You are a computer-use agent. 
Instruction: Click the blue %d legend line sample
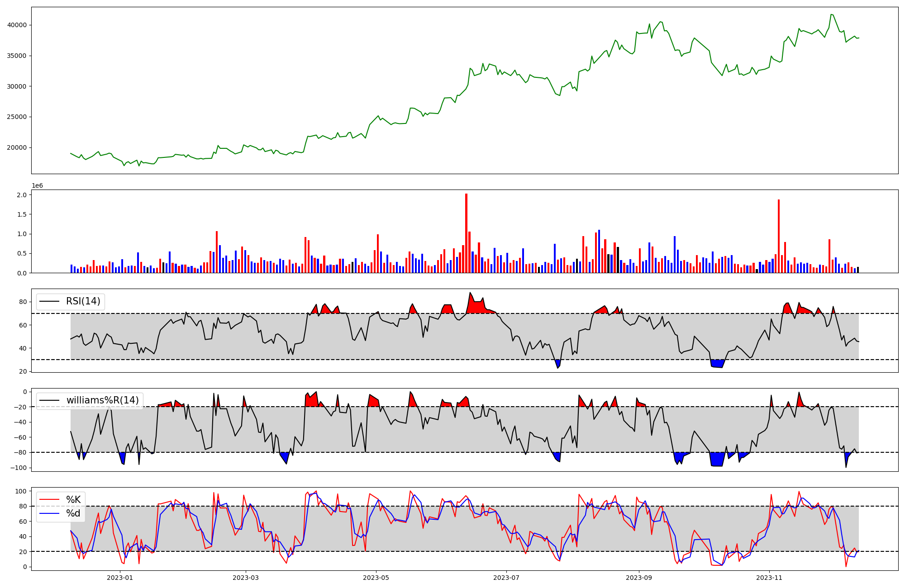50,513
